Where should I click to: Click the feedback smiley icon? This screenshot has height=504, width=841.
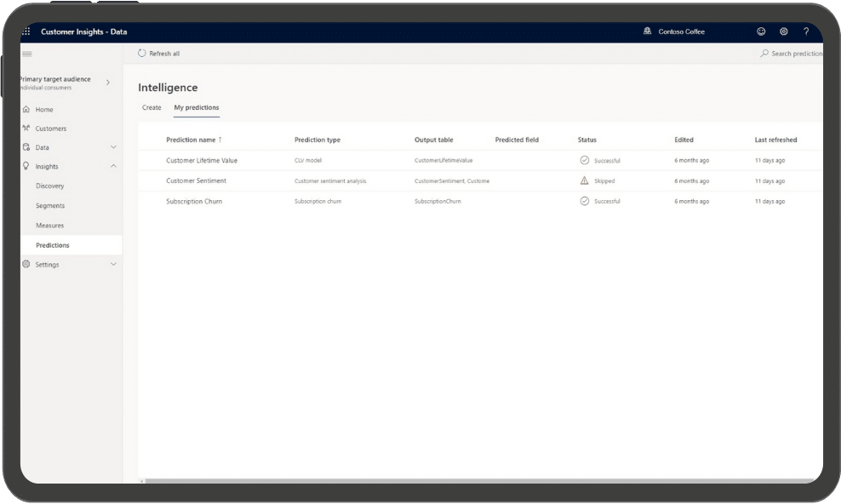point(761,31)
